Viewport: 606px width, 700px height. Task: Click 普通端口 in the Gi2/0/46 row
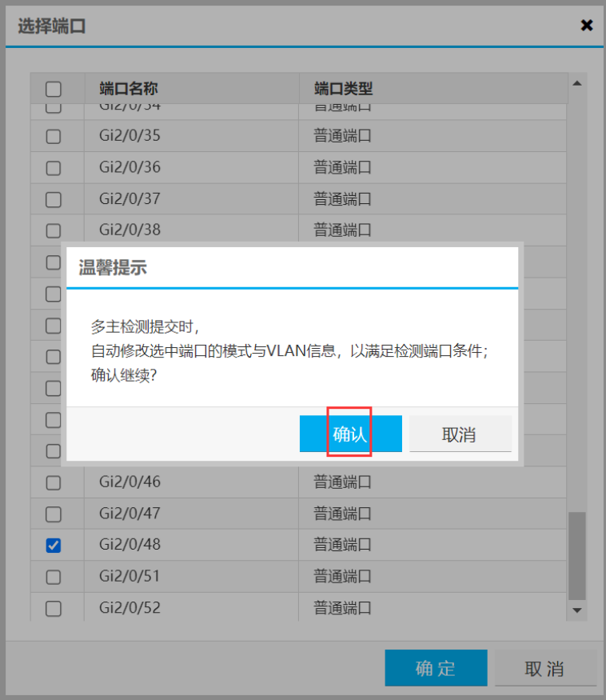click(342, 482)
